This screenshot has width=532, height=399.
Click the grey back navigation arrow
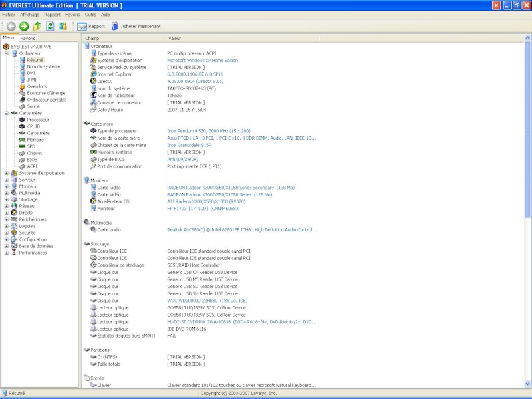(x=11, y=26)
